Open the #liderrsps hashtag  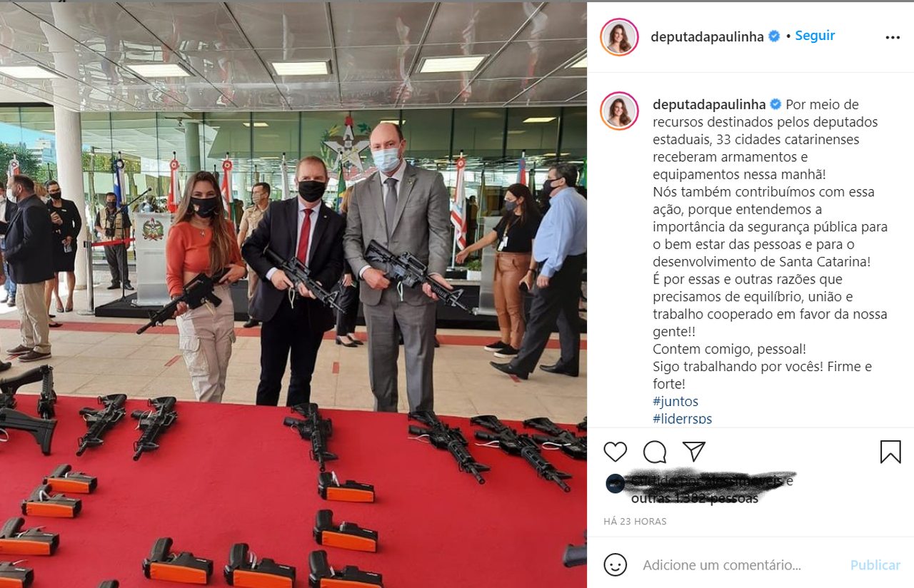click(x=682, y=419)
